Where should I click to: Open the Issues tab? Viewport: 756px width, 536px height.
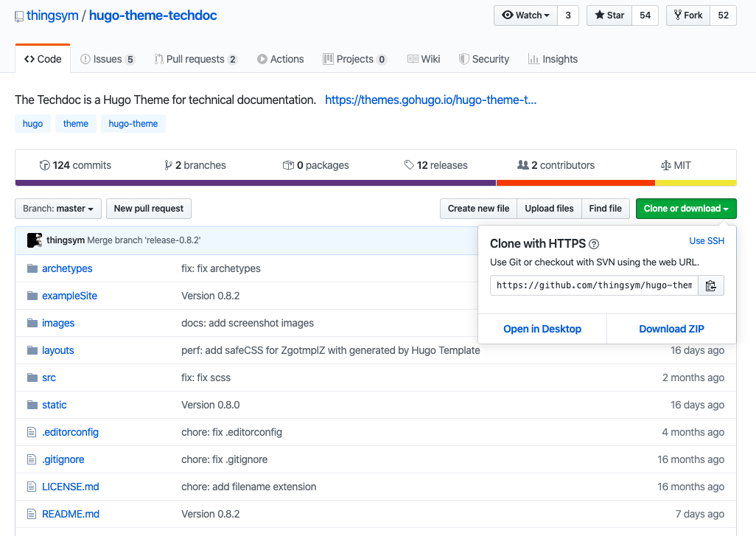(108, 59)
